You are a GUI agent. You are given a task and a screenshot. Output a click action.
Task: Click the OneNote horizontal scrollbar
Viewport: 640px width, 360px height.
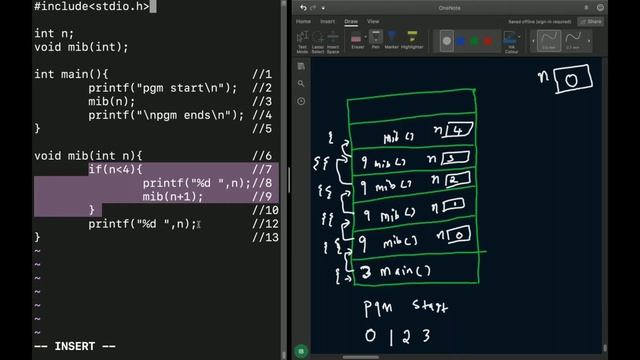pos(361,357)
